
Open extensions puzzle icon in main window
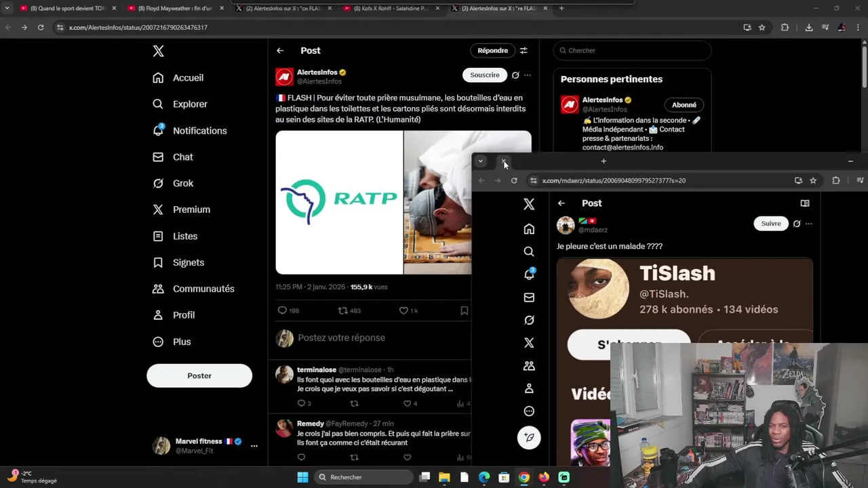coord(785,27)
